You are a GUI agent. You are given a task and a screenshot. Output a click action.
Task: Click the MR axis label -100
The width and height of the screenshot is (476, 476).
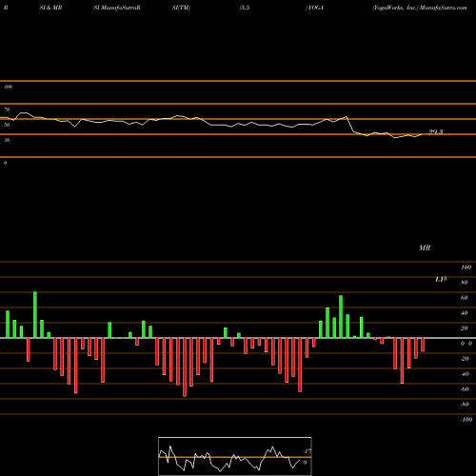tap(466, 420)
